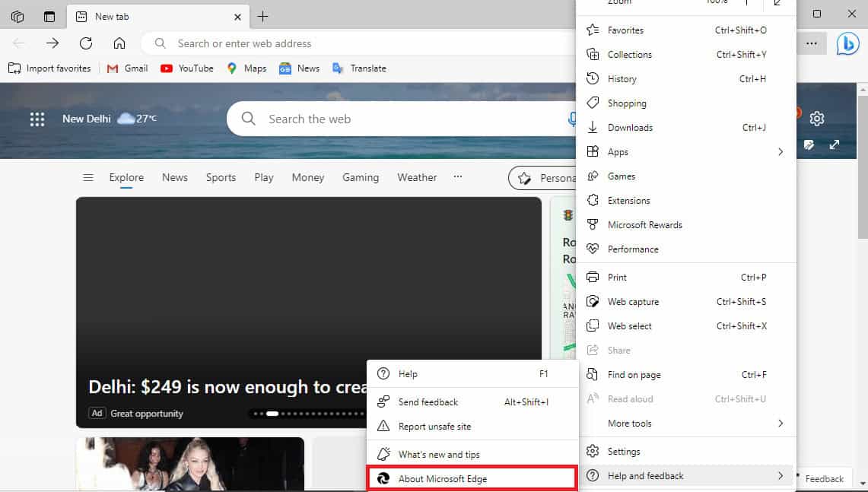Switch to the News feed tab

click(175, 178)
